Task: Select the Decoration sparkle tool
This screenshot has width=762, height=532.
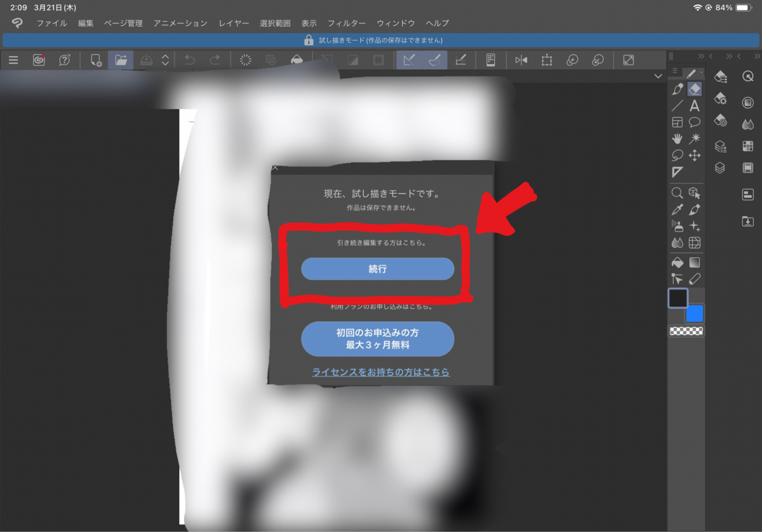Action: (x=695, y=226)
